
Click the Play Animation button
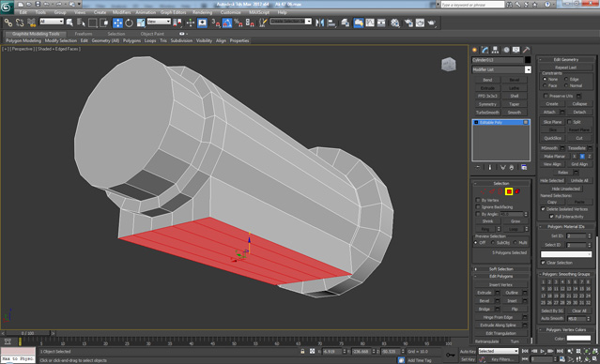pyautogui.click(x=543, y=351)
